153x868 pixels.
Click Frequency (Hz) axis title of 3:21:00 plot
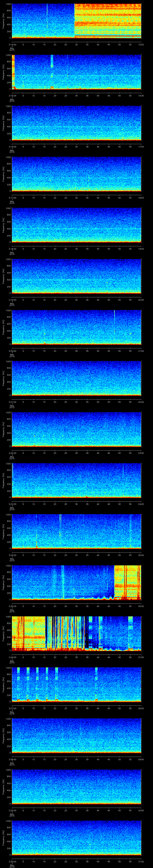pos(3,378)
